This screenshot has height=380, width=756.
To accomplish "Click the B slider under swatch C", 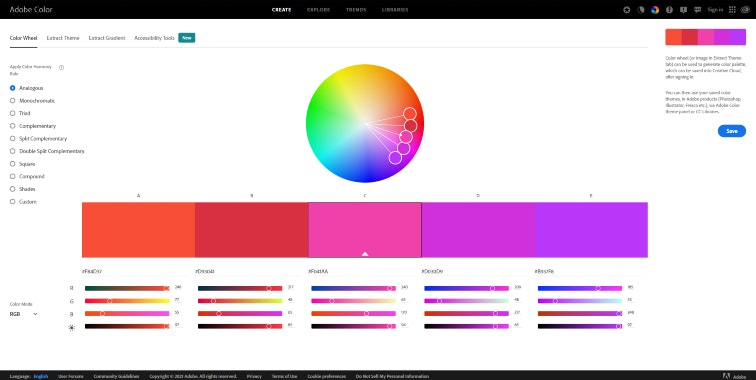I will point(353,313).
